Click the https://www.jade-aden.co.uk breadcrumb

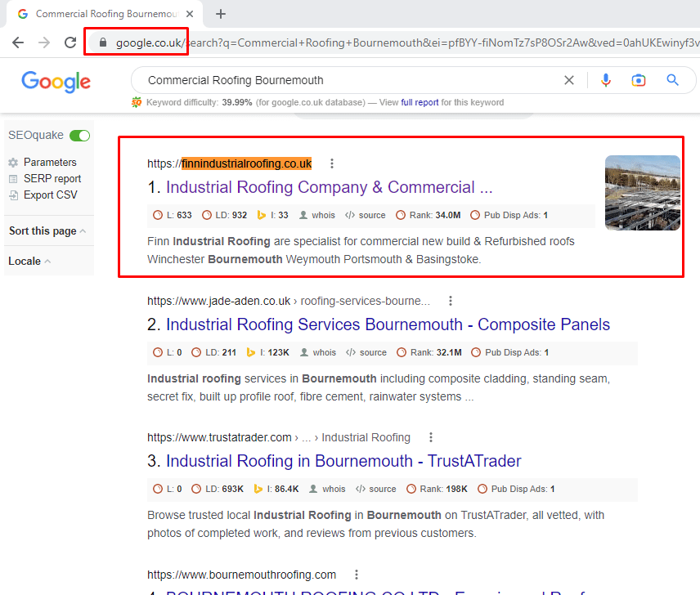pos(219,301)
